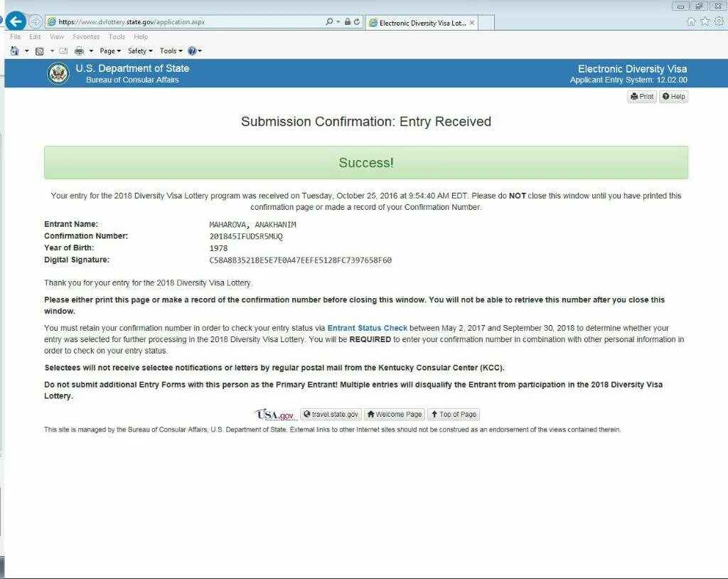The width and height of the screenshot is (728, 579).
Task: Open the Page dropdown in command bar
Action: (x=110, y=51)
